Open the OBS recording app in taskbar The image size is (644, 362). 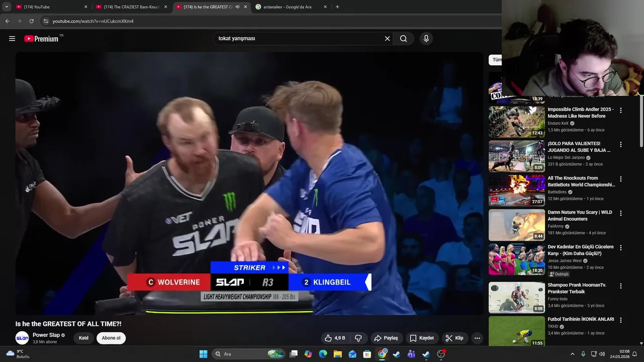pyautogui.click(x=441, y=354)
